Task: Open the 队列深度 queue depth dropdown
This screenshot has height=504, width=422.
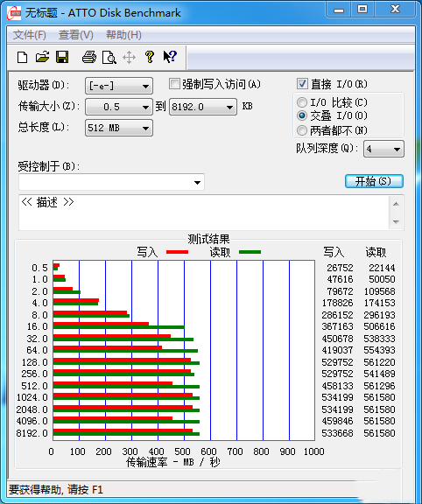Action: 383,149
